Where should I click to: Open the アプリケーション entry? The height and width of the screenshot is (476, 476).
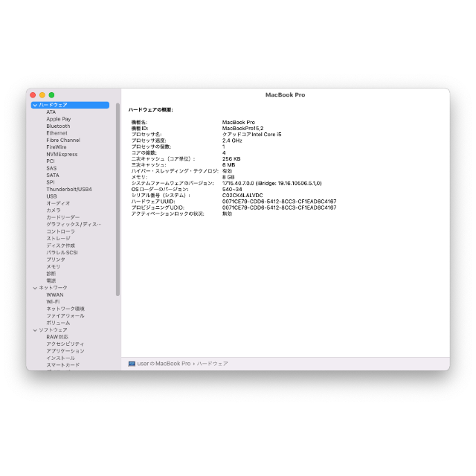point(65,351)
